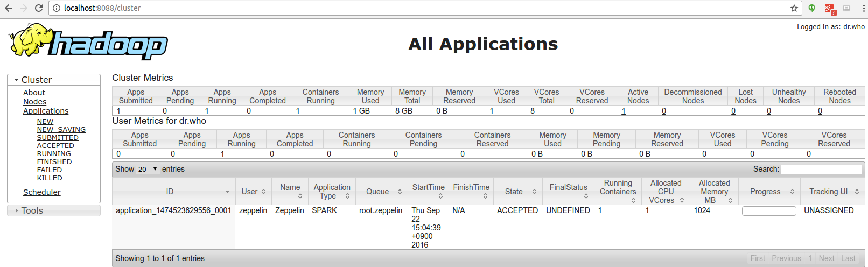Click the green shield extension icon
Screen dimensions: 868x267
811,8
